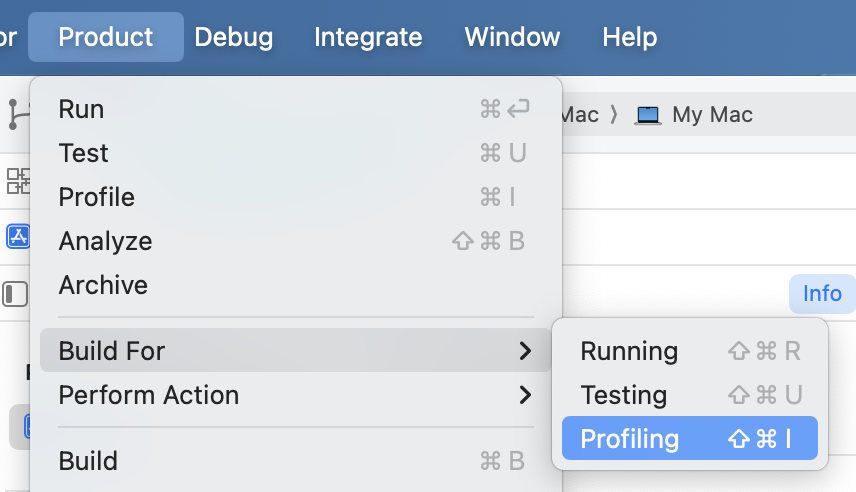Select Archive from the Product menu
The height and width of the screenshot is (492, 856).
(x=103, y=285)
